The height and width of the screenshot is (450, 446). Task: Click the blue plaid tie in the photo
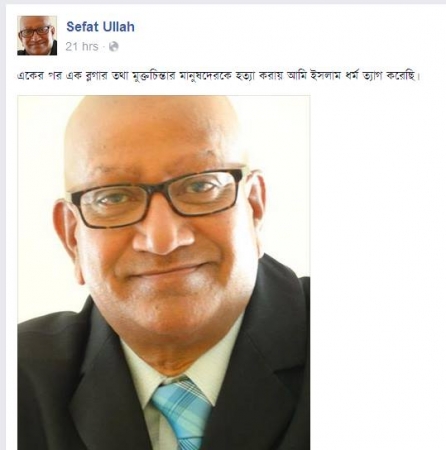(183, 415)
